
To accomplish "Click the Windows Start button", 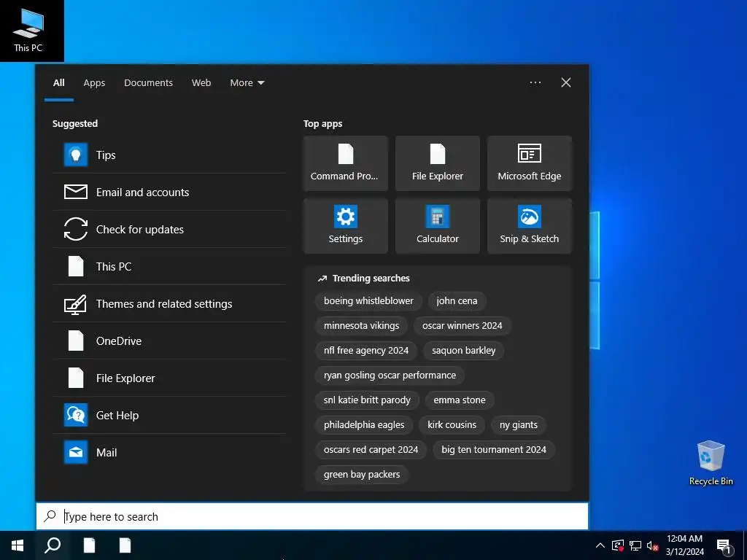I will 18,545.
